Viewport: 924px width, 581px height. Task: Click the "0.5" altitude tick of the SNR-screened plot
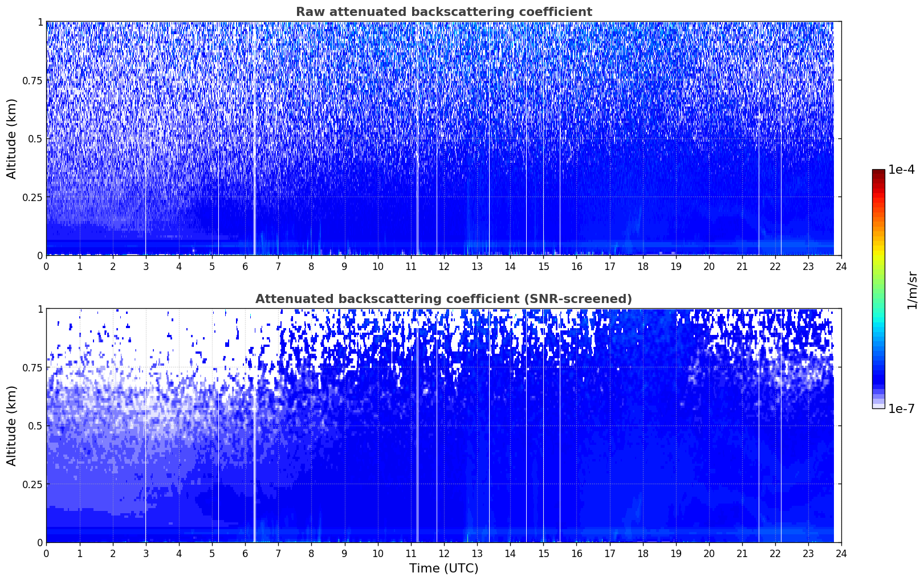point(35,425)
